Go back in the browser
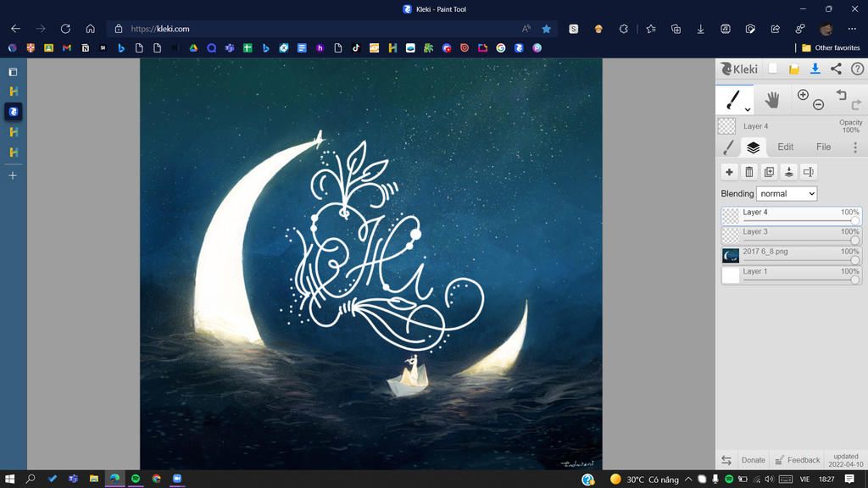Image resolution: width=868 pixels, height=488 pixels. (x=15, y=29)
